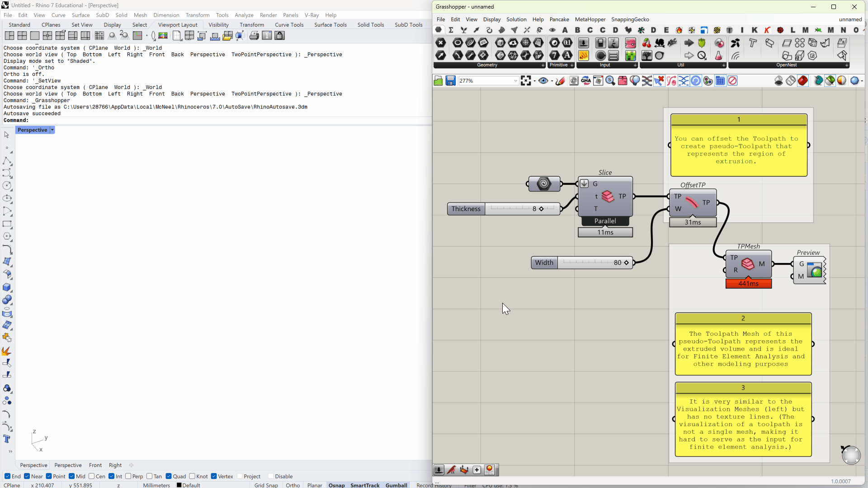The image size is (868, 488).
Task: Click the red shaded preview mode icon
Action: point(803,81)
